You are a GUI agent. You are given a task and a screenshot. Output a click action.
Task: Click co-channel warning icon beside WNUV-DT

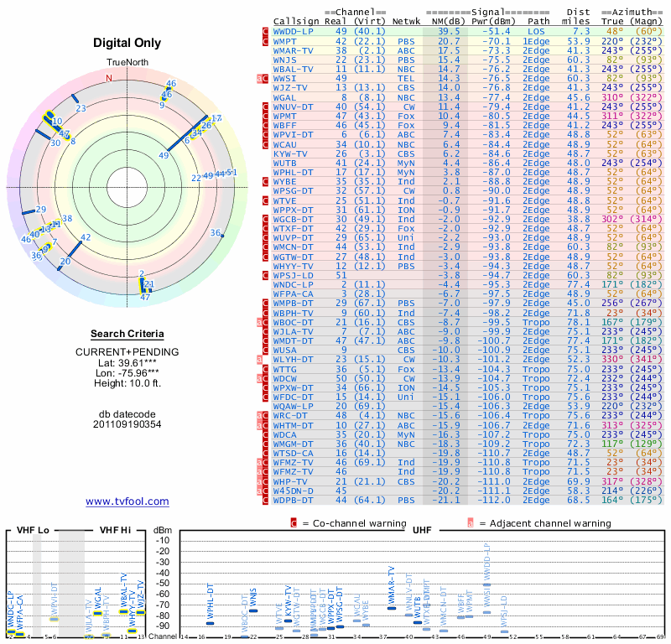pos(265,107)
